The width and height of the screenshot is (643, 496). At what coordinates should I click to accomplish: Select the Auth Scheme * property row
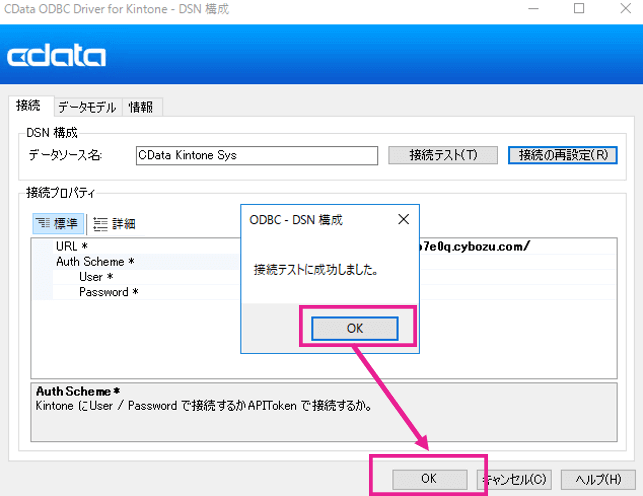324,262
